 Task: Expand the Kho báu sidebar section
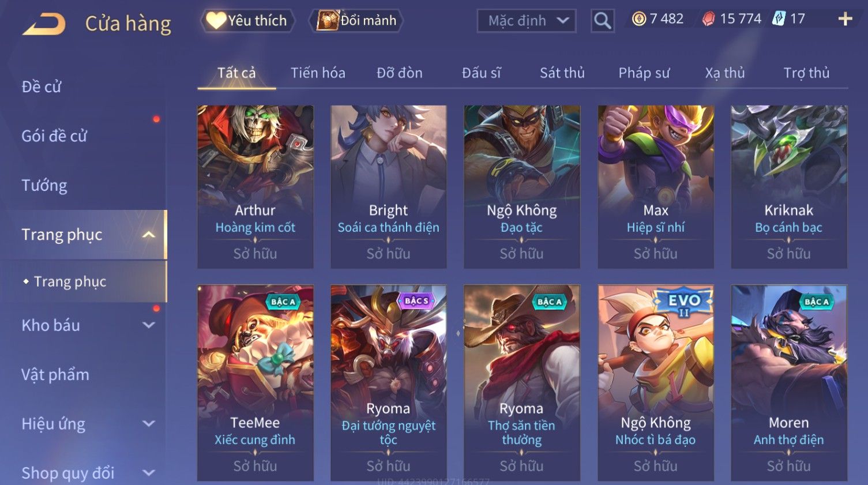tap(148, 325)
